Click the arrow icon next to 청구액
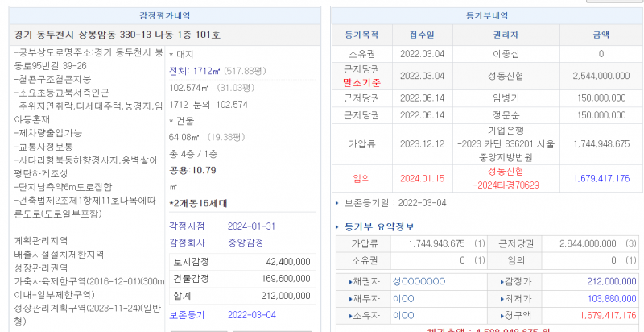This screenshot has height=332, width=644. (503, 314)
